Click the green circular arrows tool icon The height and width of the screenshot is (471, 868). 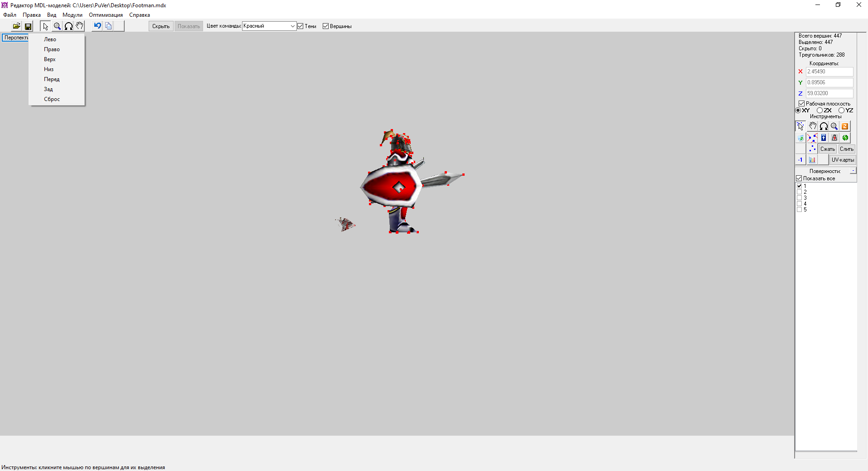(845, 138)
